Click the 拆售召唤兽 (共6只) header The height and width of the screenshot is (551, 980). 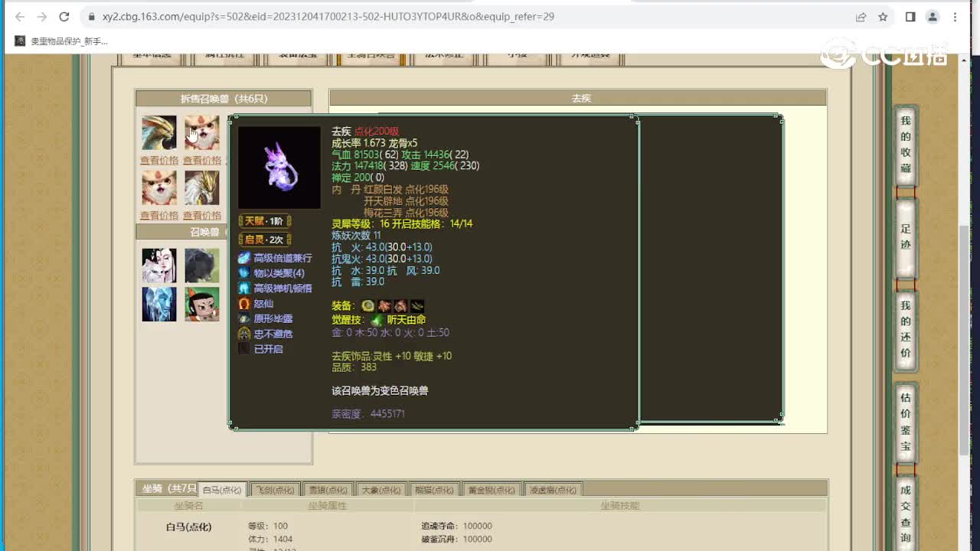tap(224, 99)
